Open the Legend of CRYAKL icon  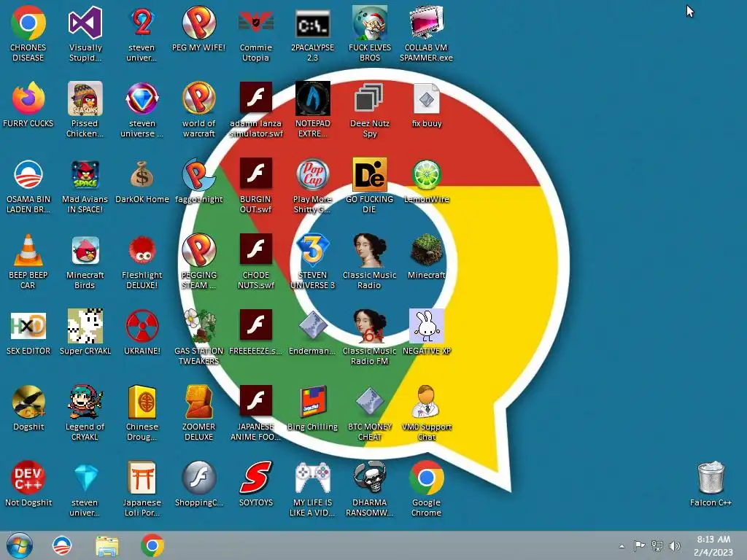(85, 402)
